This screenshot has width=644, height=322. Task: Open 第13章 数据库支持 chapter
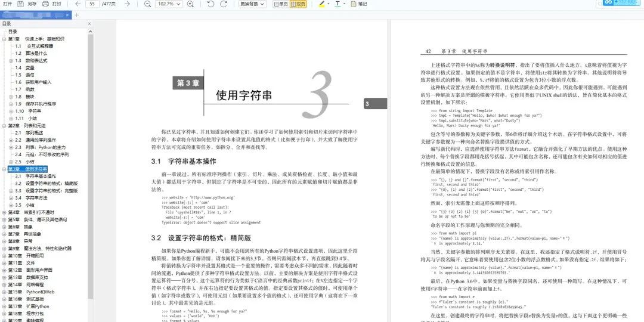tap(28, 277)
